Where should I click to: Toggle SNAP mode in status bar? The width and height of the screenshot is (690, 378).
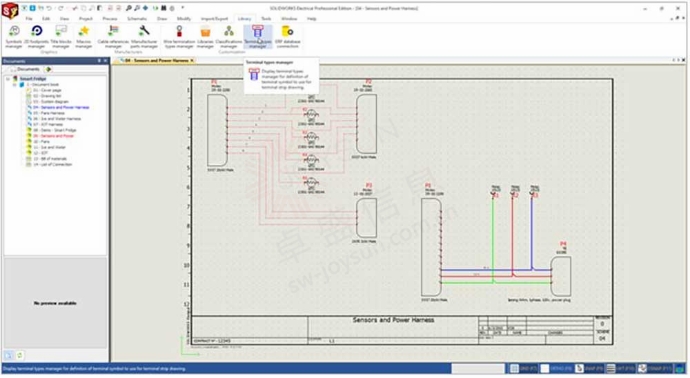(589, 368)
